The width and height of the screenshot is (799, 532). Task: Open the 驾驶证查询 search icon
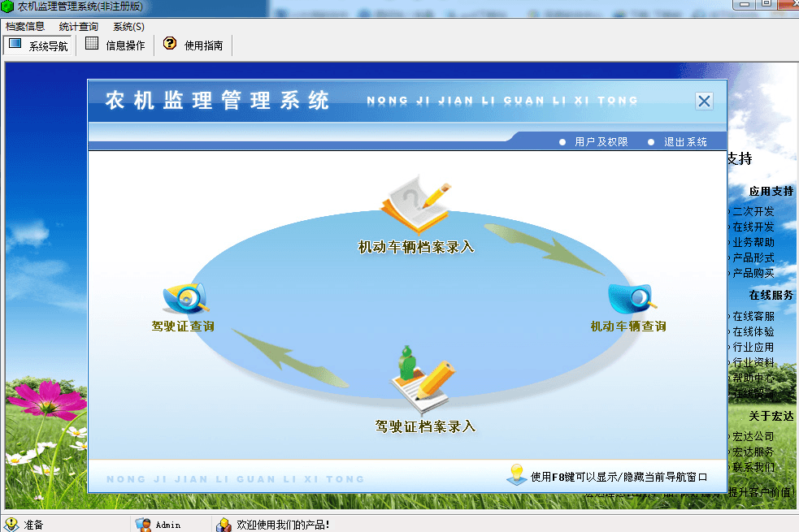(186, 297)
